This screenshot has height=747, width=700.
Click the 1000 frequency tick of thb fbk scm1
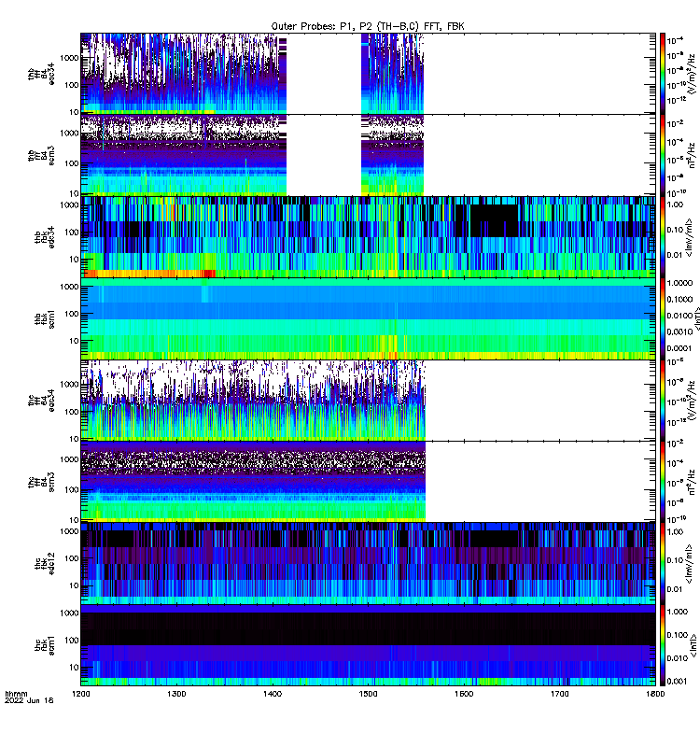pyautogui.click(x=68, y=287)
